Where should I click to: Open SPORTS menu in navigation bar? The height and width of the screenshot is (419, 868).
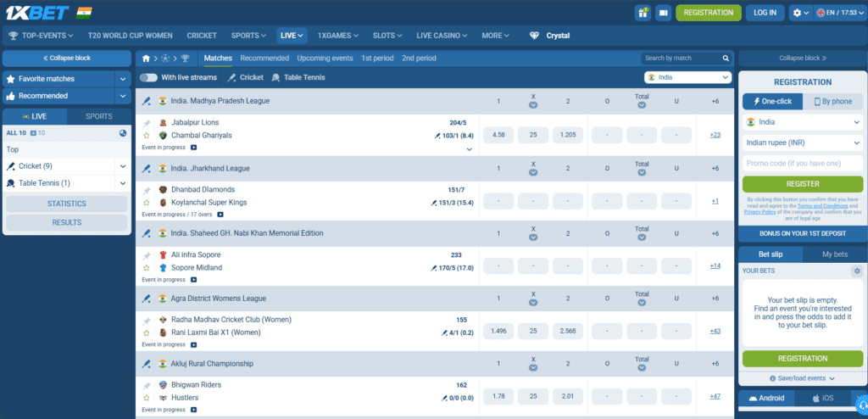coord(248,36)
